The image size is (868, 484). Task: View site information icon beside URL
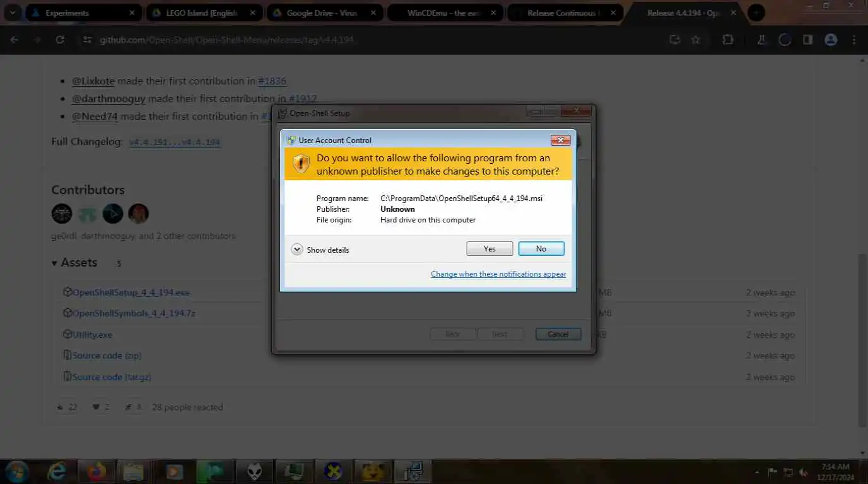pyautogui.click(x=88, y=40)
